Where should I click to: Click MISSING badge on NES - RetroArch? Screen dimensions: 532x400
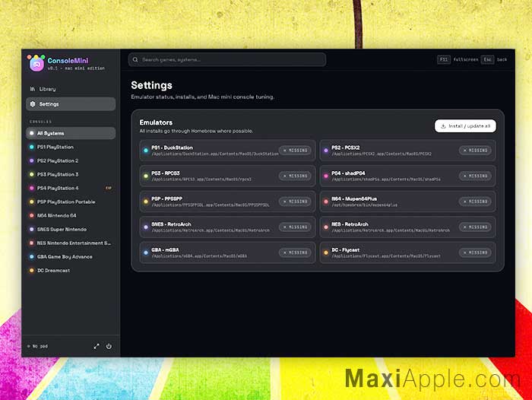(x=475, y=227)
